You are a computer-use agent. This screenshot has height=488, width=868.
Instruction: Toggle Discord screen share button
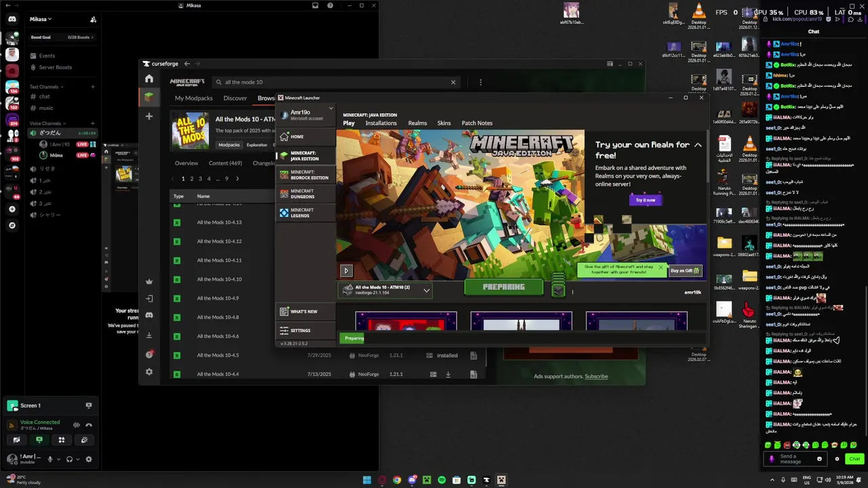pos(39,440)
